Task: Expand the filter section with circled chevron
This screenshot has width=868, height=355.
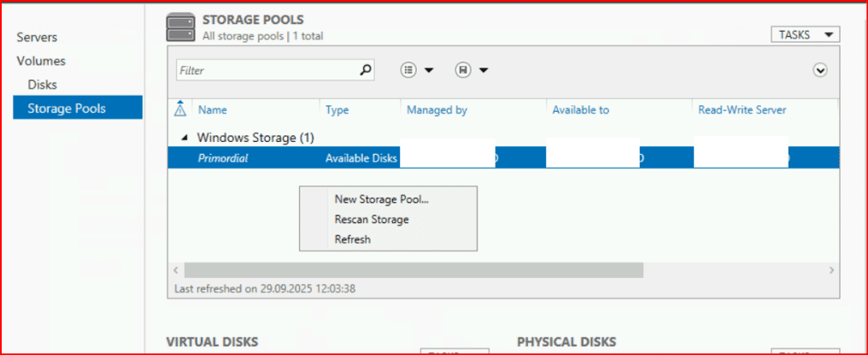Action: (820, 70)
